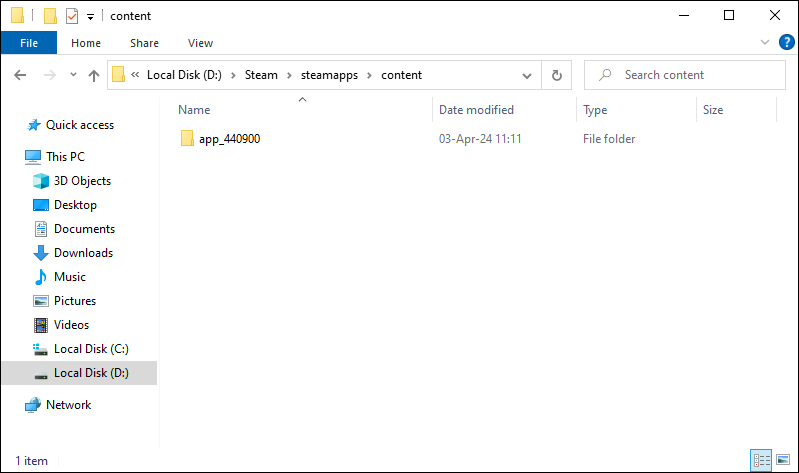
Task: Click the Back navigation arrow
Action: (x=20, y=75)
